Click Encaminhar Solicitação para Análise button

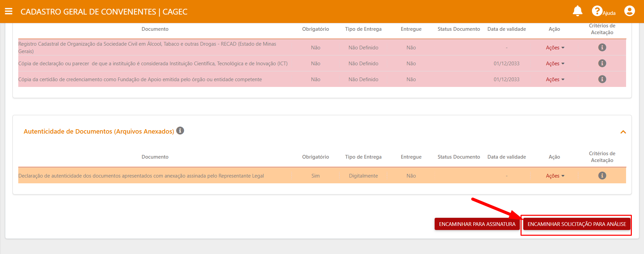pos(576,224)
